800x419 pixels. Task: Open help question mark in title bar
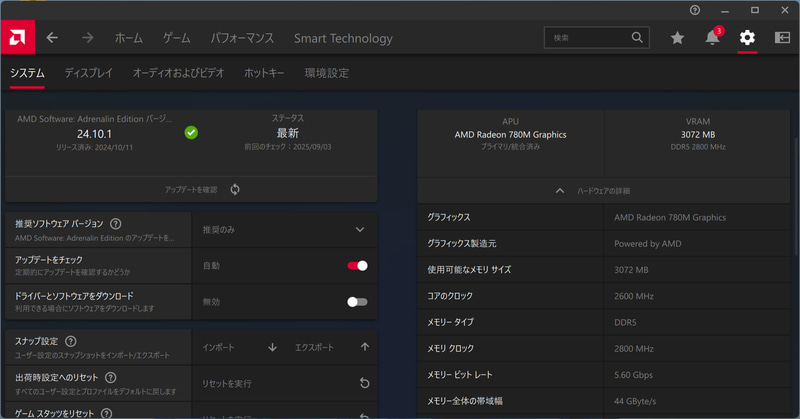click(695, 10)
